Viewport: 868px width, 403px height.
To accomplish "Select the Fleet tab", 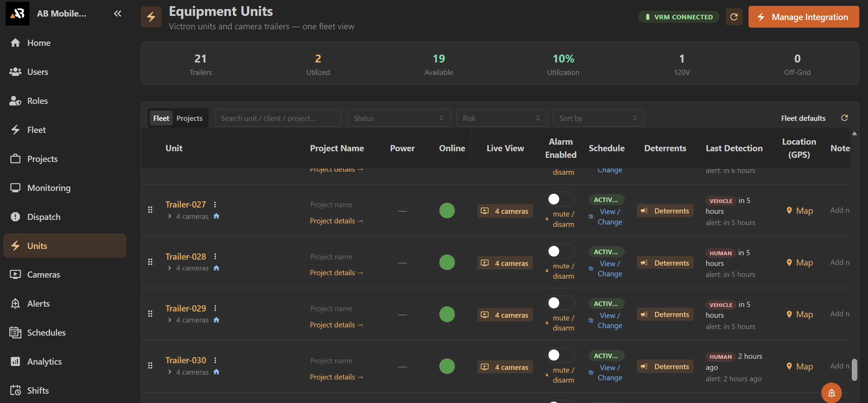I will [x=161, y=118].
